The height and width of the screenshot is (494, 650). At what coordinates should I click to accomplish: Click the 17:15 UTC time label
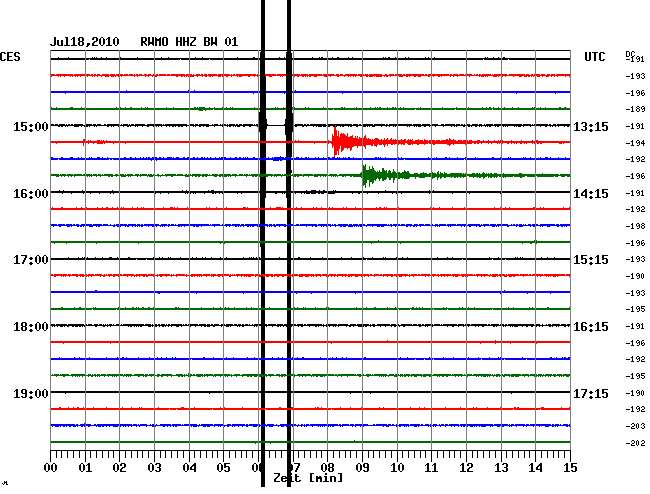(x=591, y=393)
